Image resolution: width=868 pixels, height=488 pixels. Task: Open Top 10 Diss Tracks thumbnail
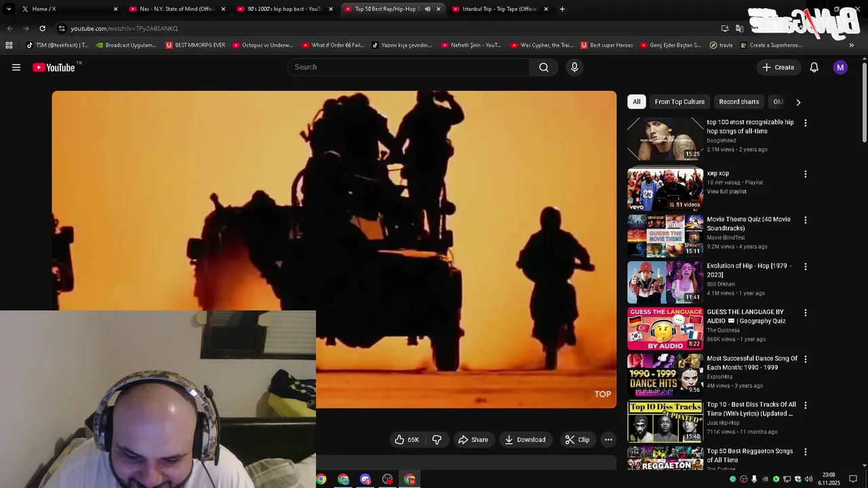tap(665, 421)
